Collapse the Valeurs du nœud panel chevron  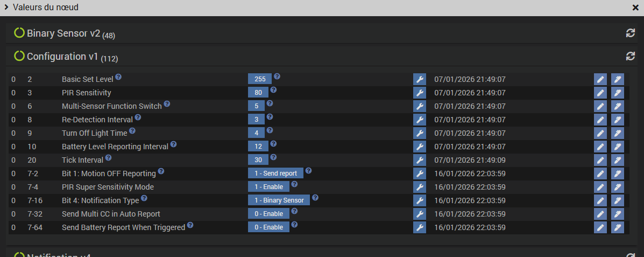6,8
